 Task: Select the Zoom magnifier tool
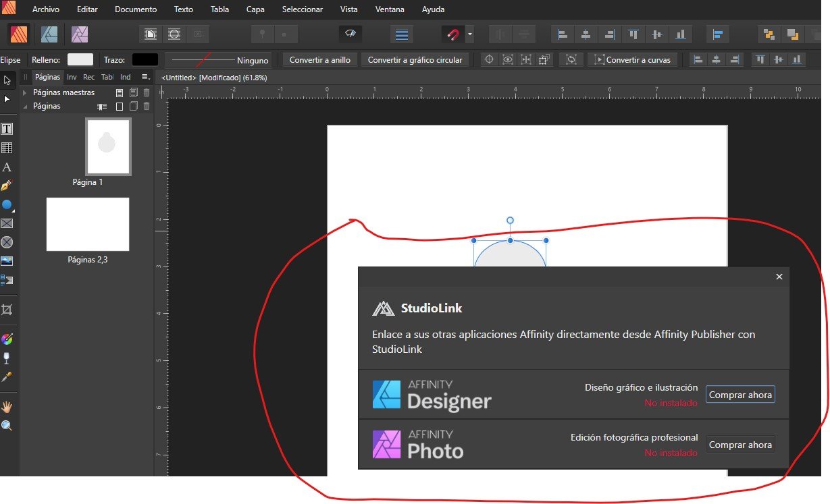(x=7, y=426)
